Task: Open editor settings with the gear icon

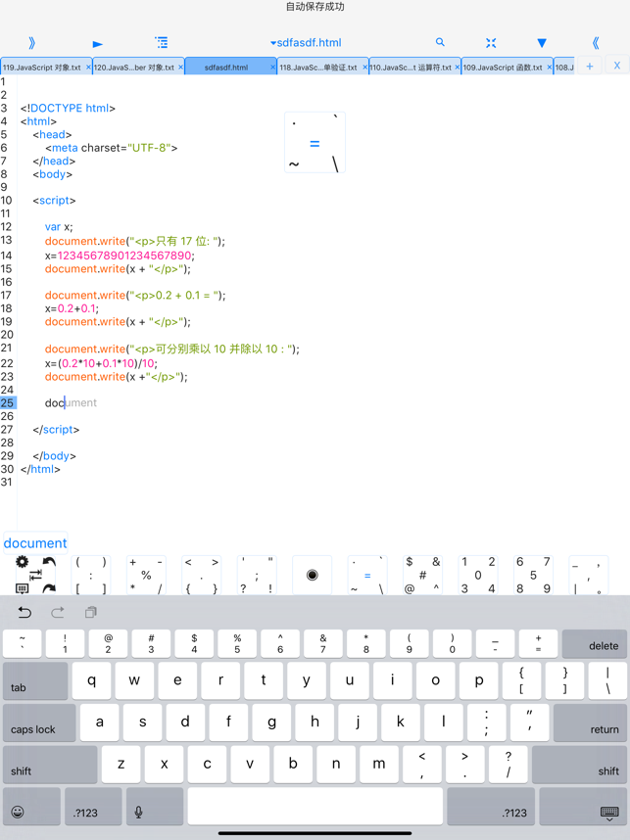Action: click(22, 561)
